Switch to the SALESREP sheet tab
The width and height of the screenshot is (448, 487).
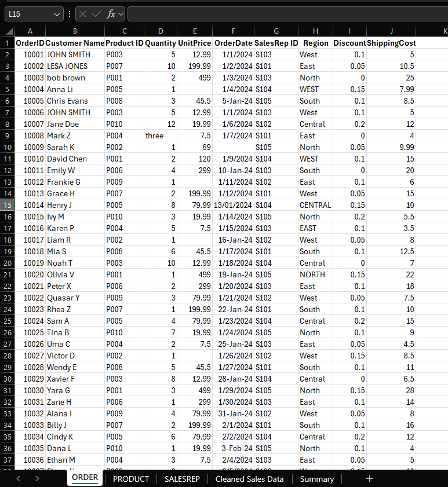pos(182,479)
